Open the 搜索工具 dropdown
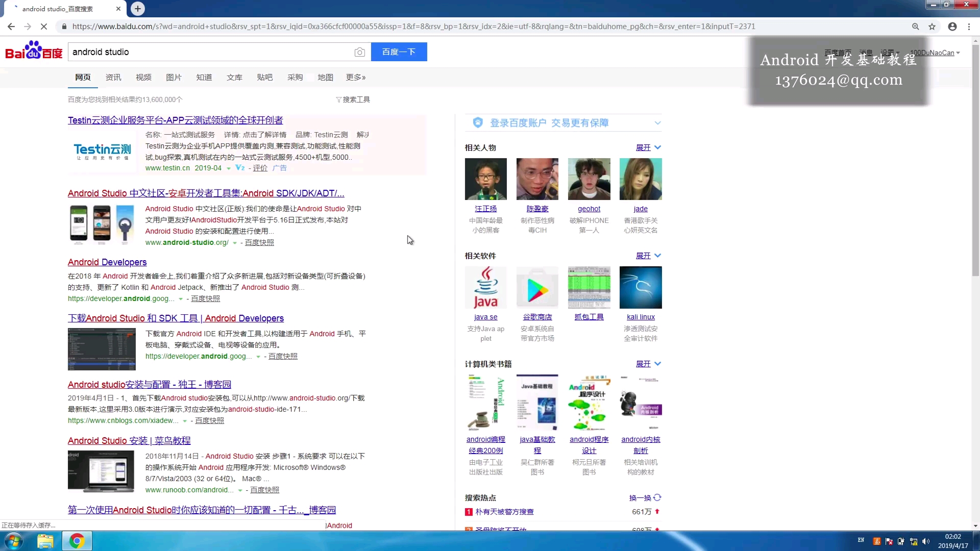Screen dimensions: 980x551 pos(353,99)
